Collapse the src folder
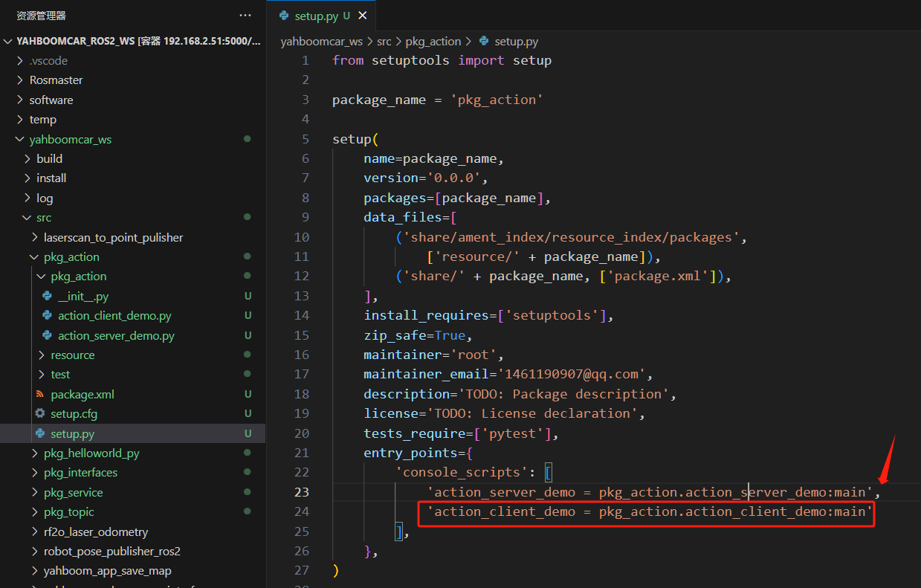The width and height of the screenshot is (921, 588). (132, 218)
